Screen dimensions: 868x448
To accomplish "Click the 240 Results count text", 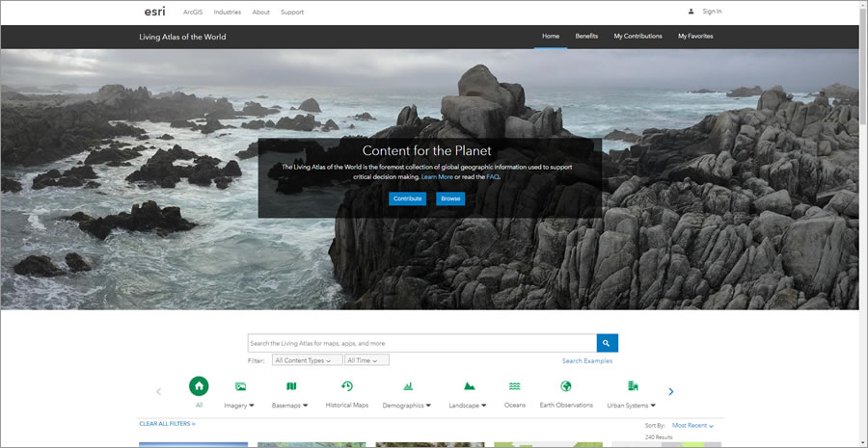I will click(659, 437).
